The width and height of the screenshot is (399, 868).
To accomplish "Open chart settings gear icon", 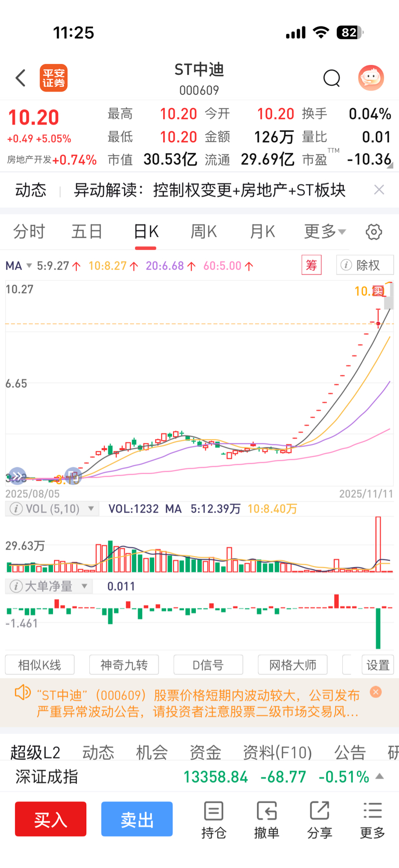I will tap(374, 232).
